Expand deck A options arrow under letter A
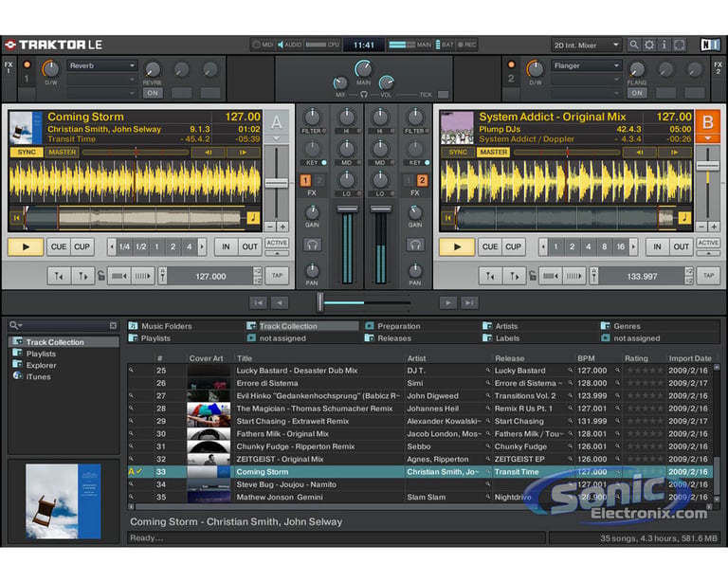Viewport: 728px width, 582px height. 277,138
